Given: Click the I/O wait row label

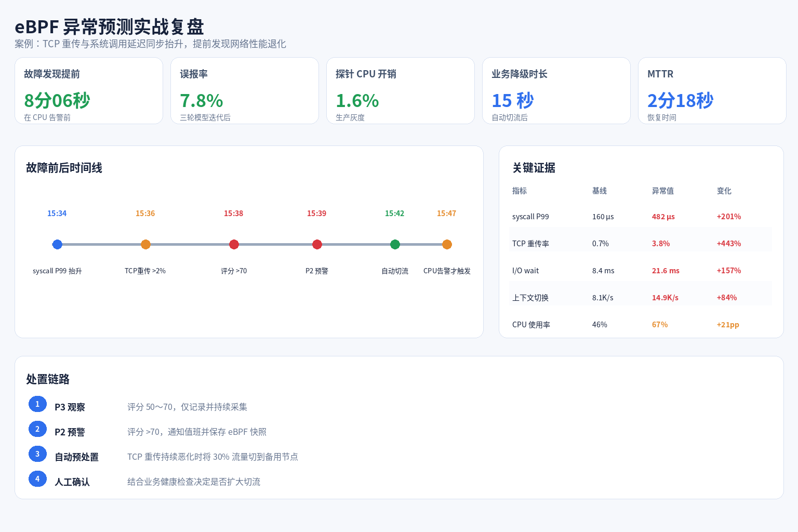Looking at the screenshot, I should pyautogui.click(x=525, y=271).
